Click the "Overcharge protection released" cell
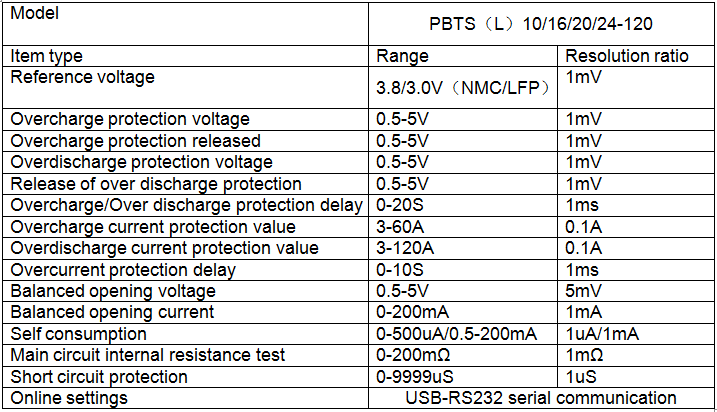Screen dimensions: 717x412 [x=135, y=141]
